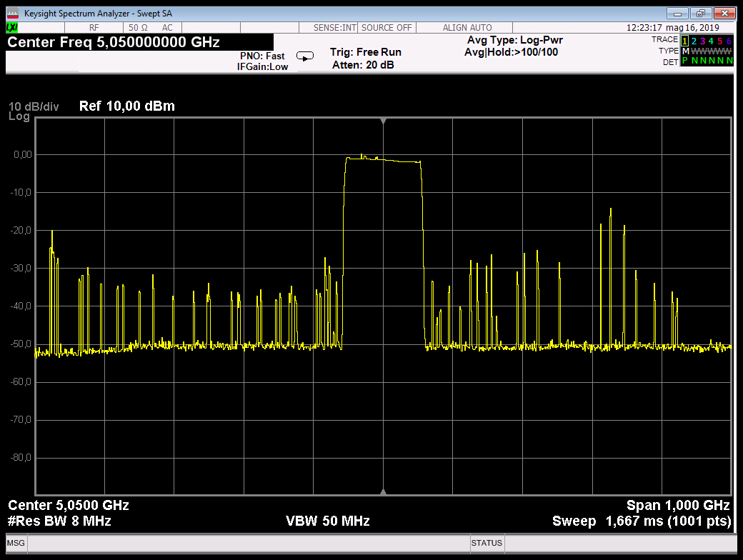Click the trace DET indicator row
The image size is (743, 560).
697,61
